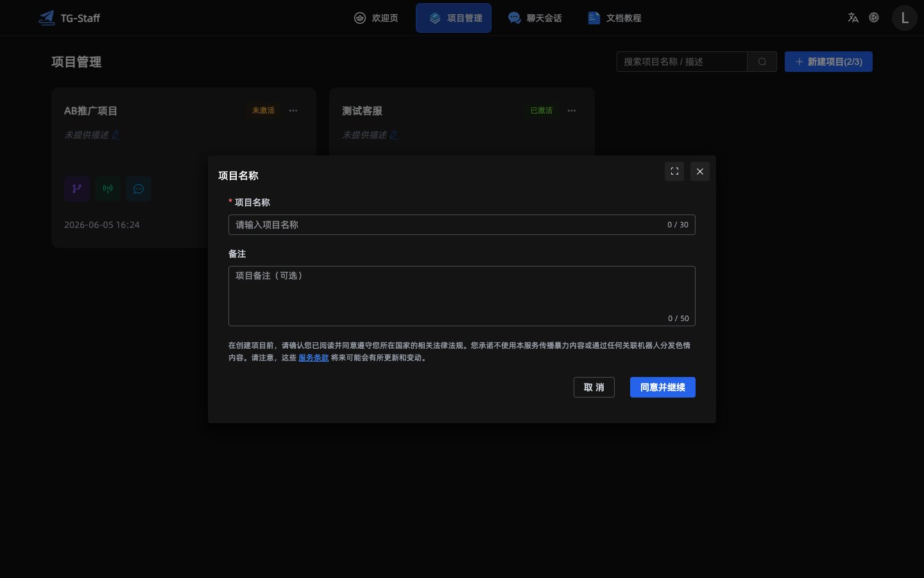924x578 pixels.
Task: Open more options for AB推广项目
Action: point(293,110)
